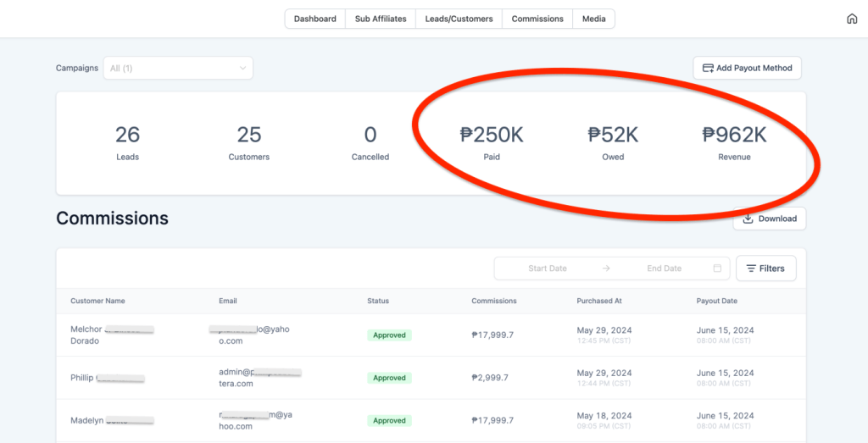Click the download arrow icon

click(748, 219)
